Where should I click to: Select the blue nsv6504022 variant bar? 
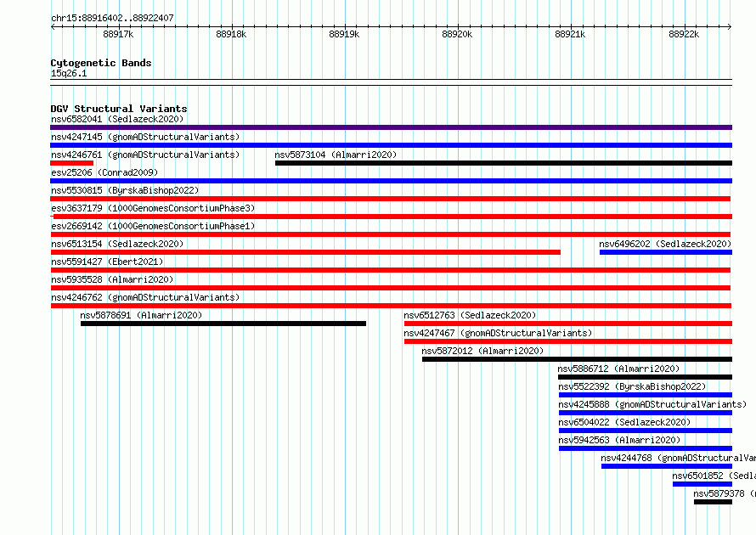coord(646,431)
